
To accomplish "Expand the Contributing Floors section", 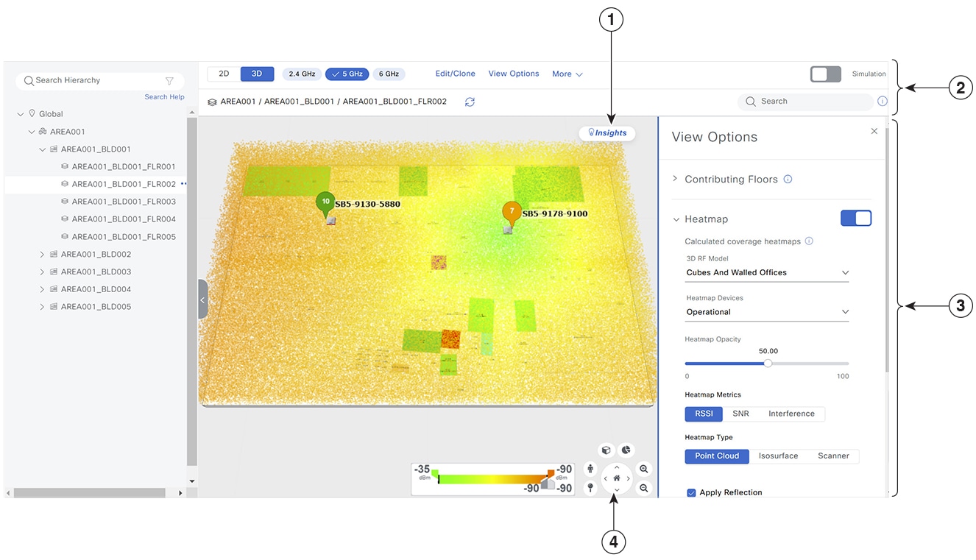I will (x=675, y=179).
